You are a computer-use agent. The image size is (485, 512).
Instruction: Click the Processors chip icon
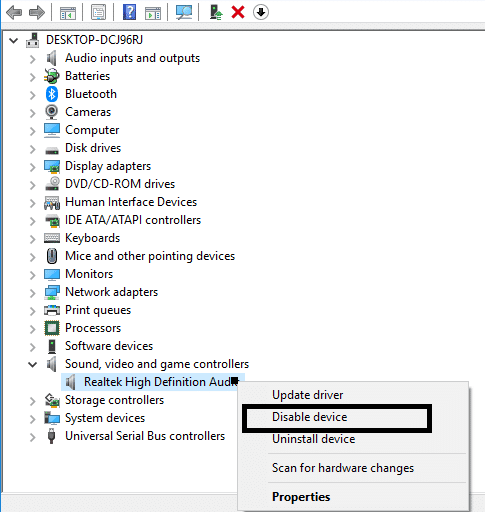52,328
